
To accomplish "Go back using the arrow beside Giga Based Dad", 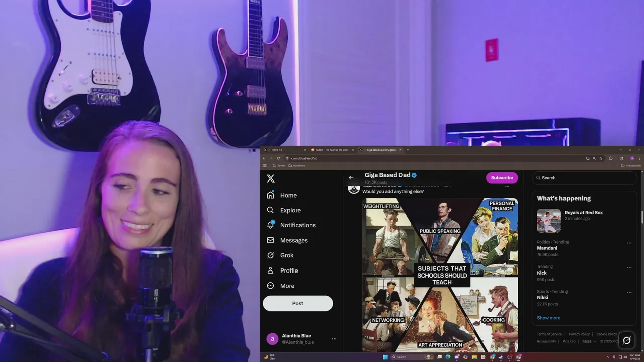I will coord(351,178).
